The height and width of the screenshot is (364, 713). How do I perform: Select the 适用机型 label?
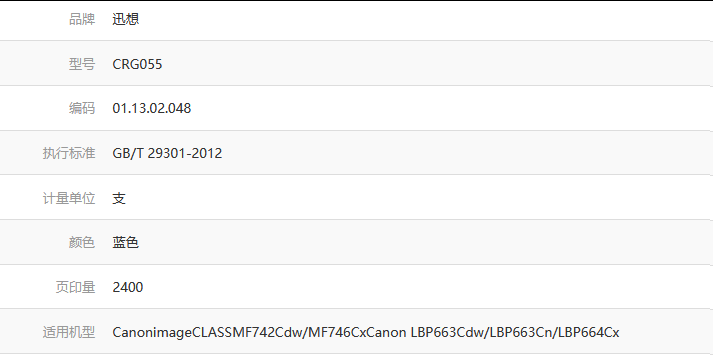coord(69,332)
